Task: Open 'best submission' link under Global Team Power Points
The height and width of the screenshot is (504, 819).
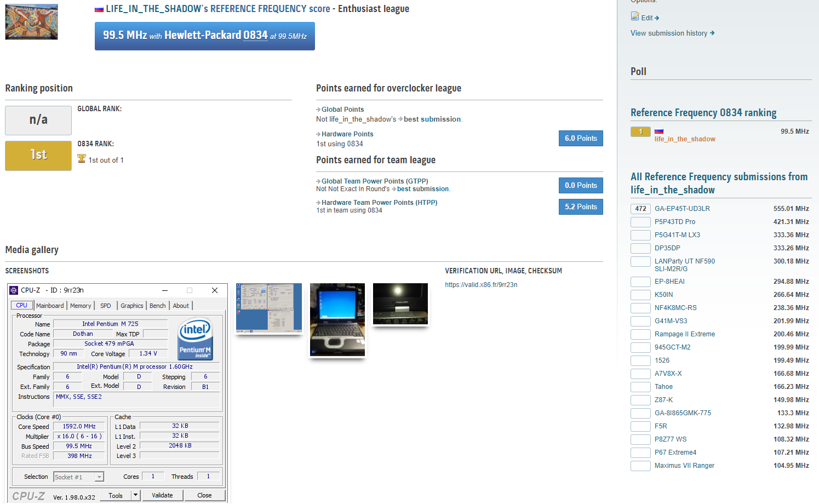Action: 423,189
